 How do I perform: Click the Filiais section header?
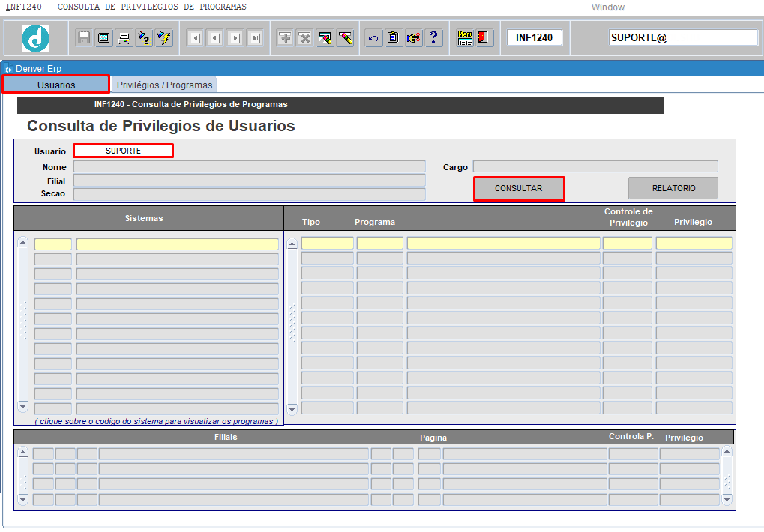tap(226, 437)
